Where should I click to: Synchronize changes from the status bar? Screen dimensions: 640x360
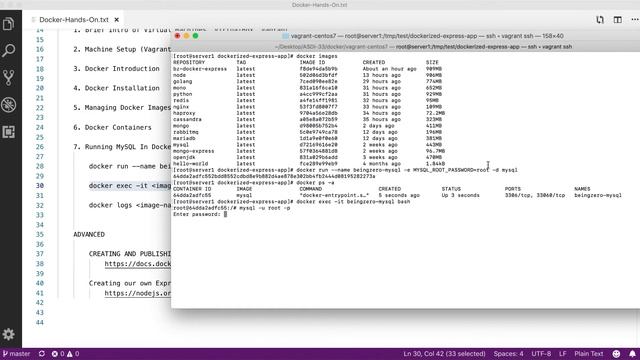tap(42, 354)
